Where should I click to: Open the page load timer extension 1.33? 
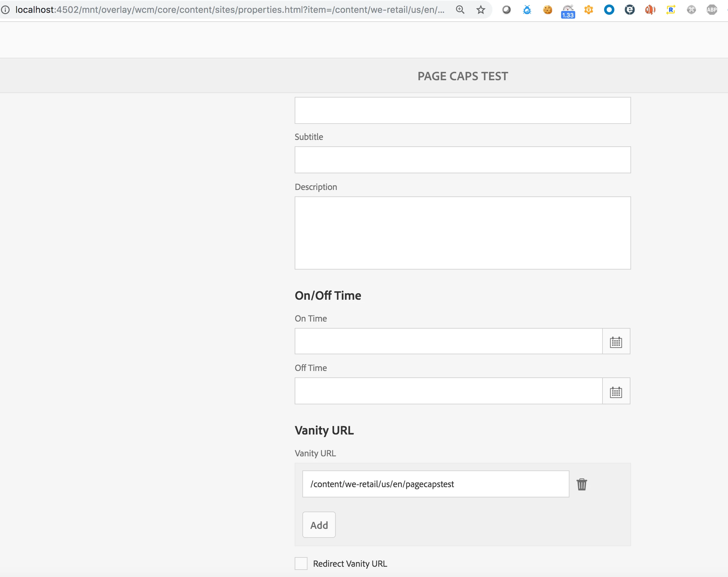[568, 11]
